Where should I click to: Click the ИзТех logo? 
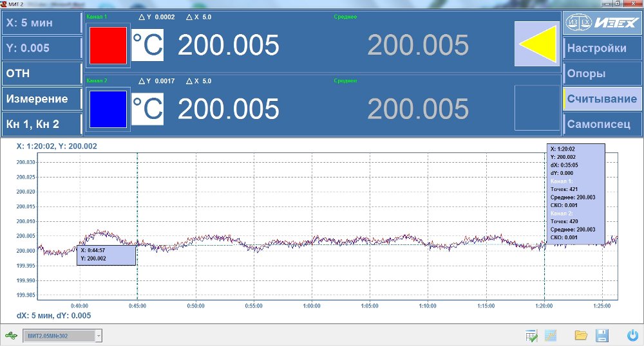pyautogui.click(x=603, y=23)
